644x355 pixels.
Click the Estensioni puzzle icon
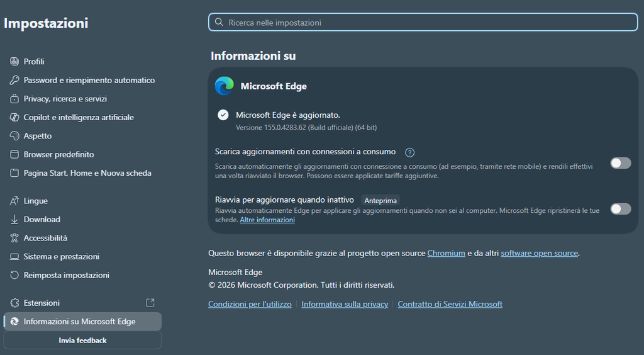[14, 303]
